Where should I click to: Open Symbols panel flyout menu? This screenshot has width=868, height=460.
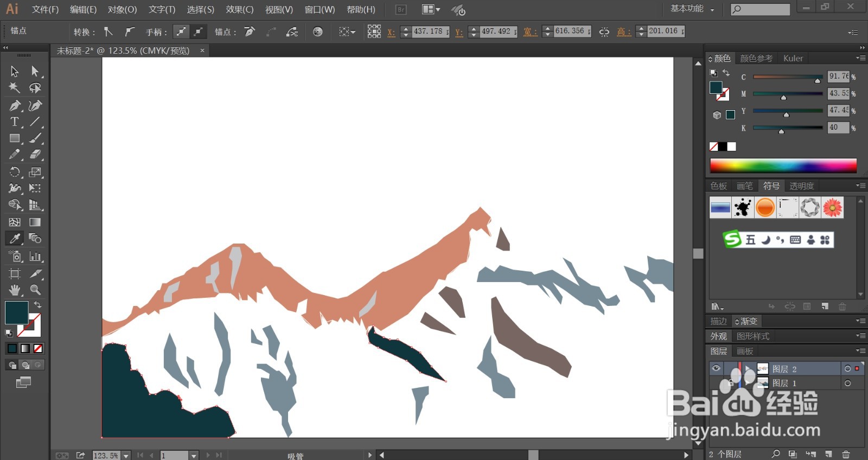click(x=860, y=186)
